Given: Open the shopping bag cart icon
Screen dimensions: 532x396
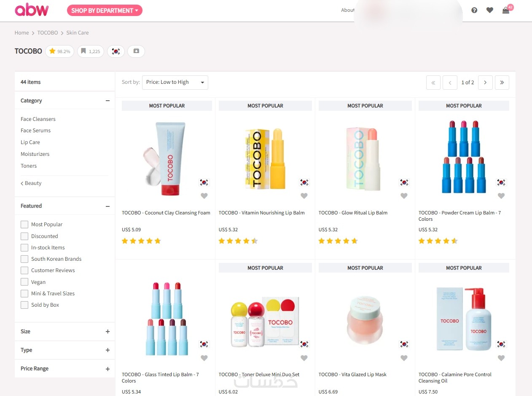Looking at the screenshot, I should pos(506,10).
